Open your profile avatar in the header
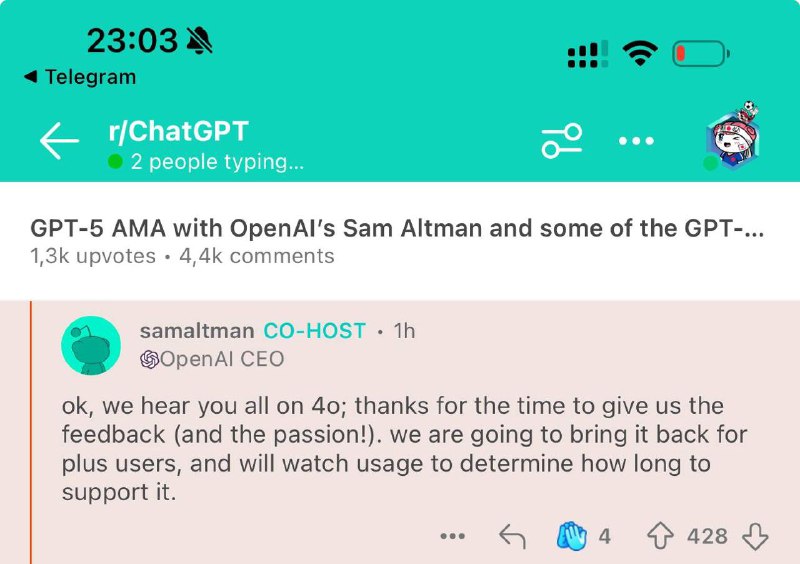The image size is (800, 564). coord(733,136)
